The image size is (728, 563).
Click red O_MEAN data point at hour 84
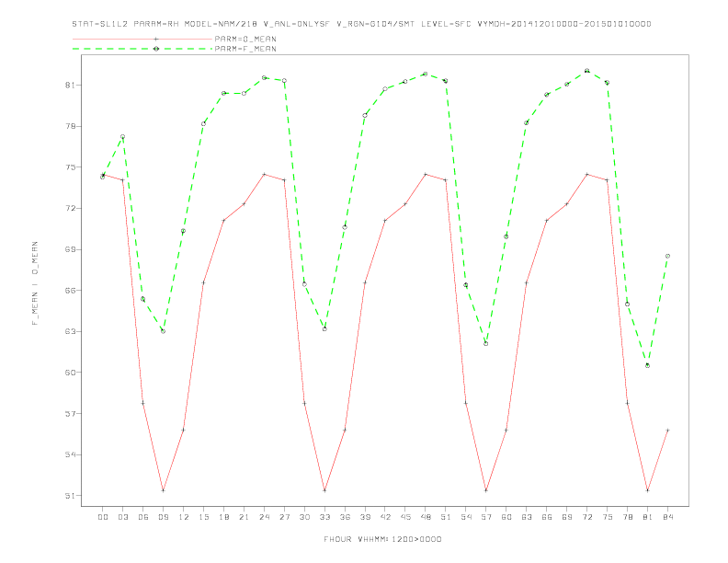click(667, 431)
